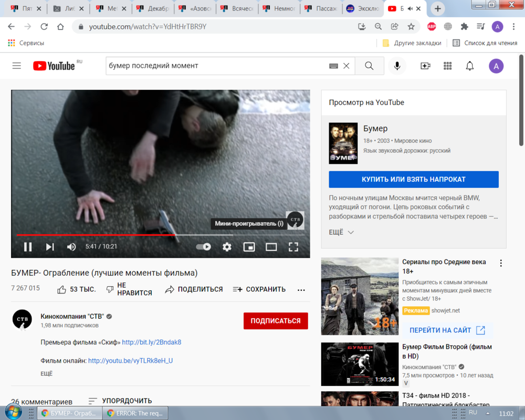
Task: Open the AdBlock Plus extension
Action: coord(432,27)
